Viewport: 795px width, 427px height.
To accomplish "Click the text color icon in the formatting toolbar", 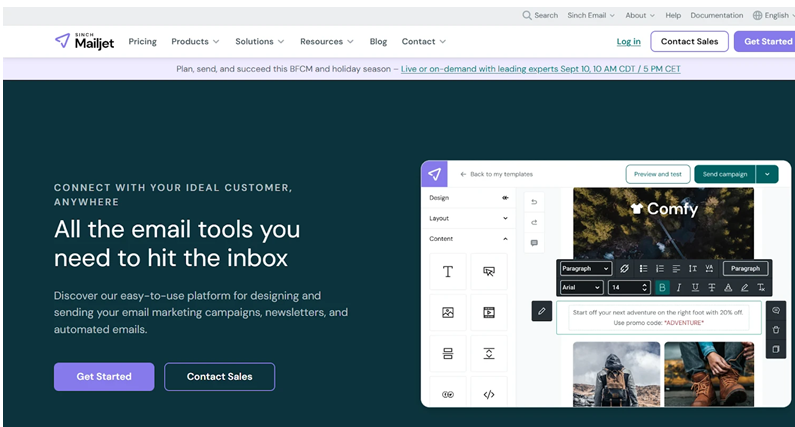I will pos(728,287).
